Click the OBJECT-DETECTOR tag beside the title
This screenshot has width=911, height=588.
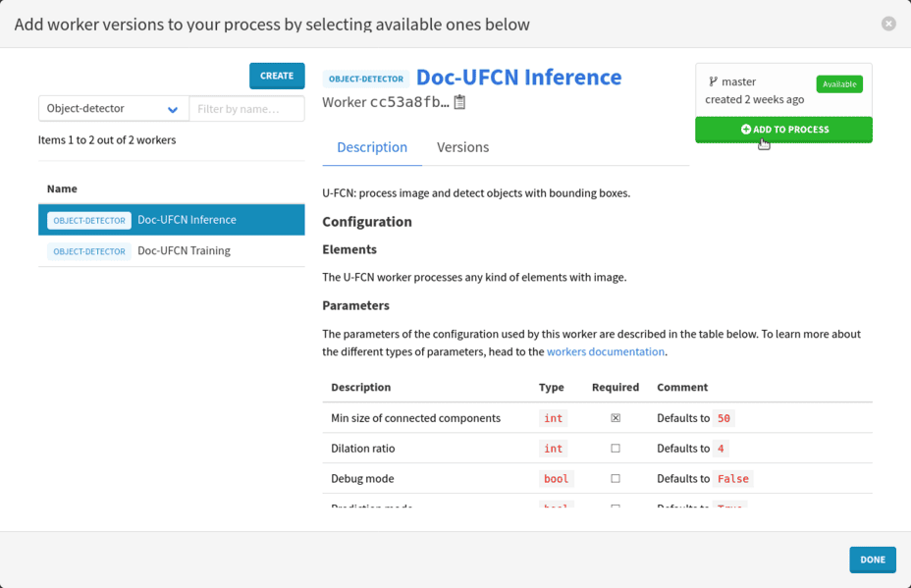pyautogui.click(x=366, y=79)
